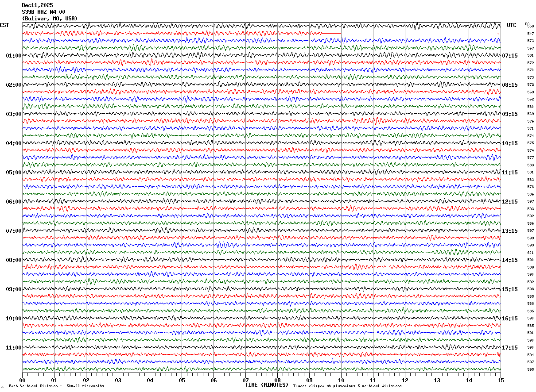The width and height of the screenshot is (536, 392).
Task: Click the "12" minute tick on time axis
Action: 405,380
